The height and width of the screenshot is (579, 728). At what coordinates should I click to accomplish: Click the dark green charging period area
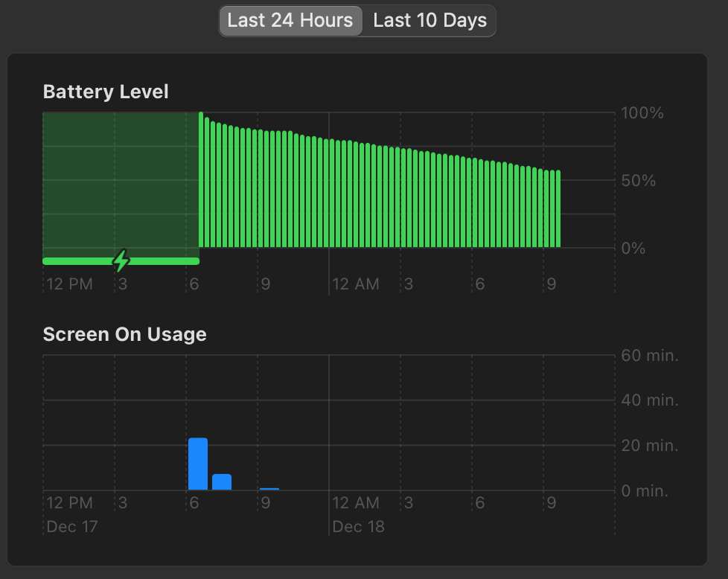[x=121, y=179]
